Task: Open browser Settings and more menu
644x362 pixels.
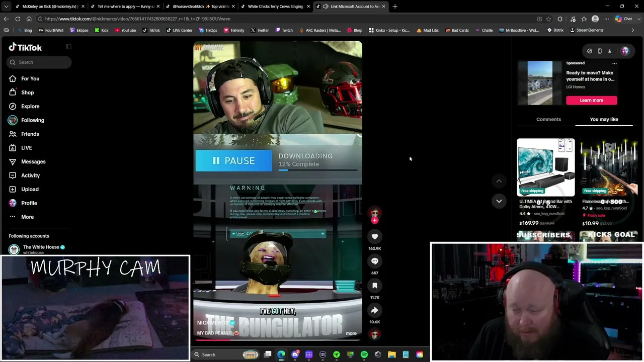Action: tap(606, 19)
